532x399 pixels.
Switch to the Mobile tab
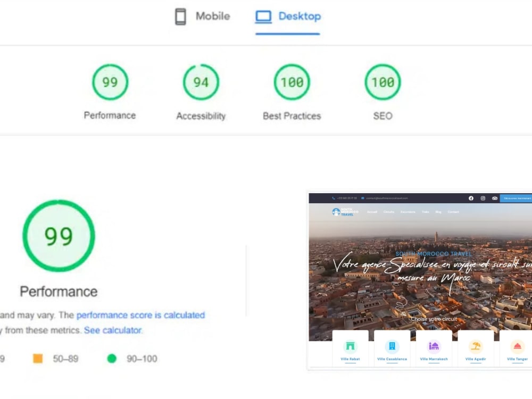(x=202, y=16)
